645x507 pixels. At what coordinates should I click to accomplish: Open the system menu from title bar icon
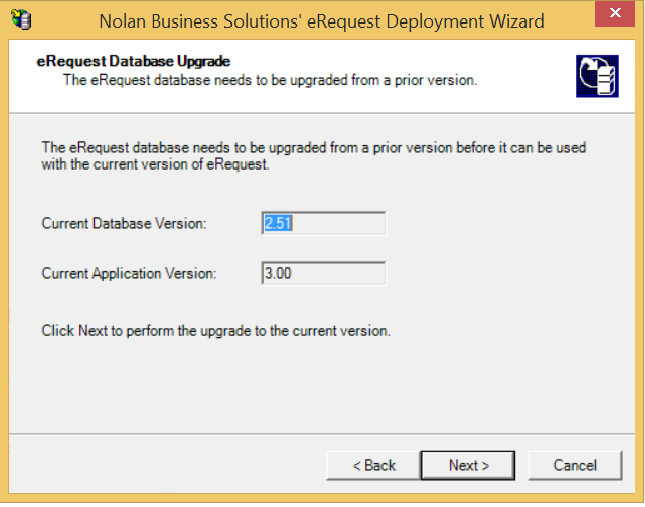tap(19, 20)
